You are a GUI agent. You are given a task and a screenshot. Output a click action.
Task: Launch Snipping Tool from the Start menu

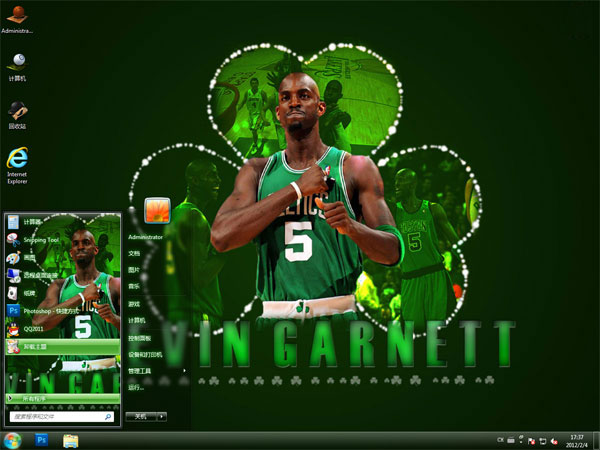63,240
